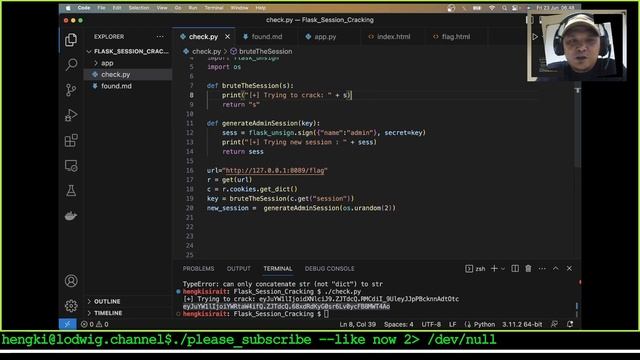This screenshot has height=360, width=640.
Task: Close the check.py editor tab
Action: [227, 37]
